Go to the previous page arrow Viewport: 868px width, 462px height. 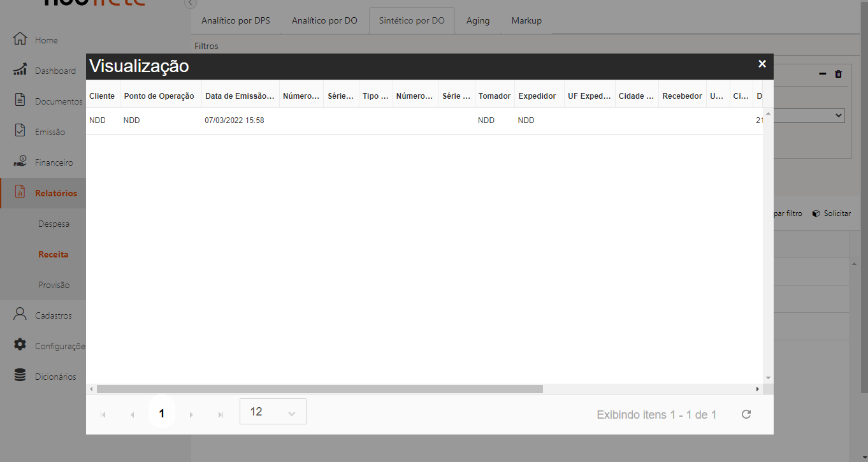point(133,415)
